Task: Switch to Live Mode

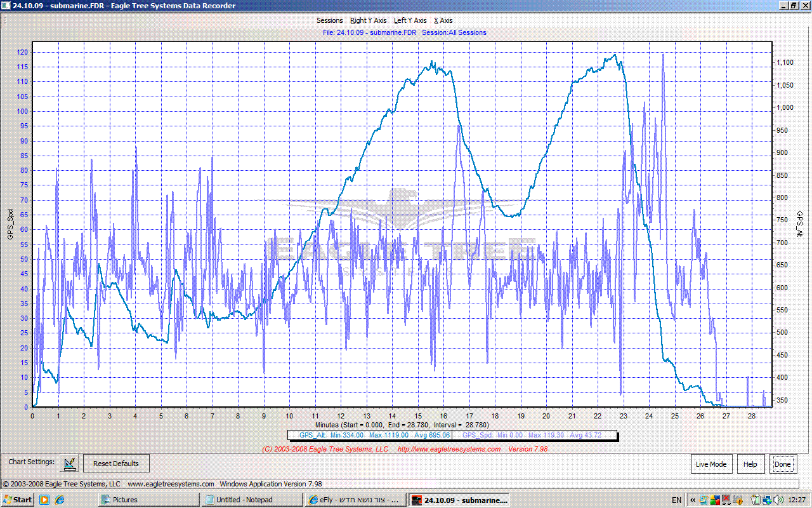Action: [711, 464]
